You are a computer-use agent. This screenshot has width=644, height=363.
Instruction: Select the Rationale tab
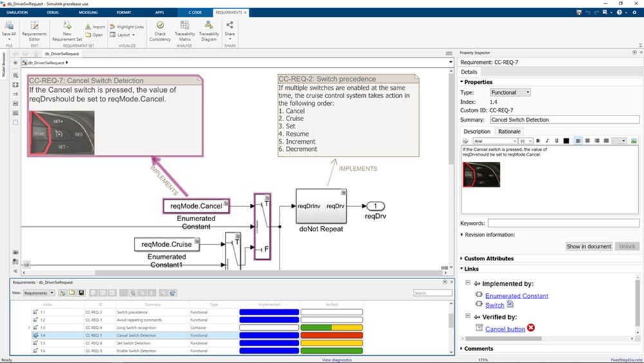click(x=509, y=132)
